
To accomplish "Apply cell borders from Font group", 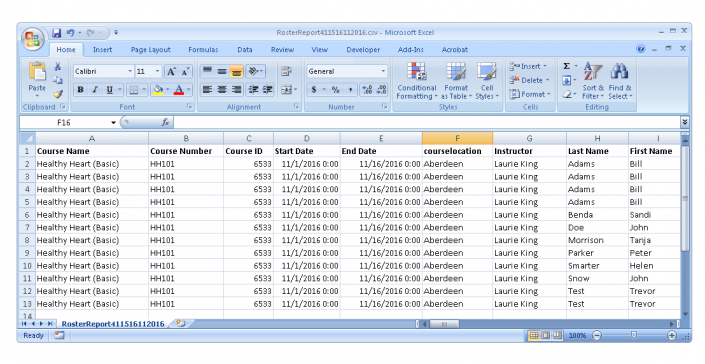I will 134,90.
